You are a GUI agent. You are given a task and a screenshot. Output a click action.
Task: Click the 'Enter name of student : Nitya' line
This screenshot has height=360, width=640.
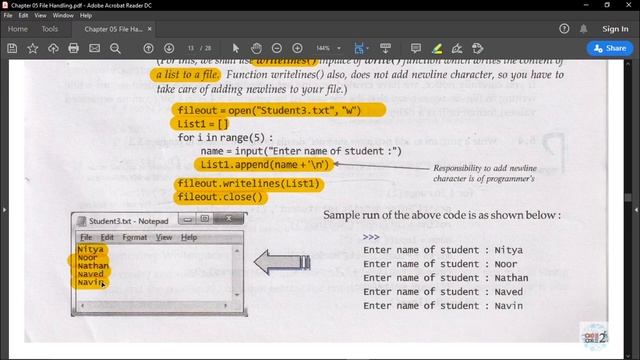tap(443, 250)
